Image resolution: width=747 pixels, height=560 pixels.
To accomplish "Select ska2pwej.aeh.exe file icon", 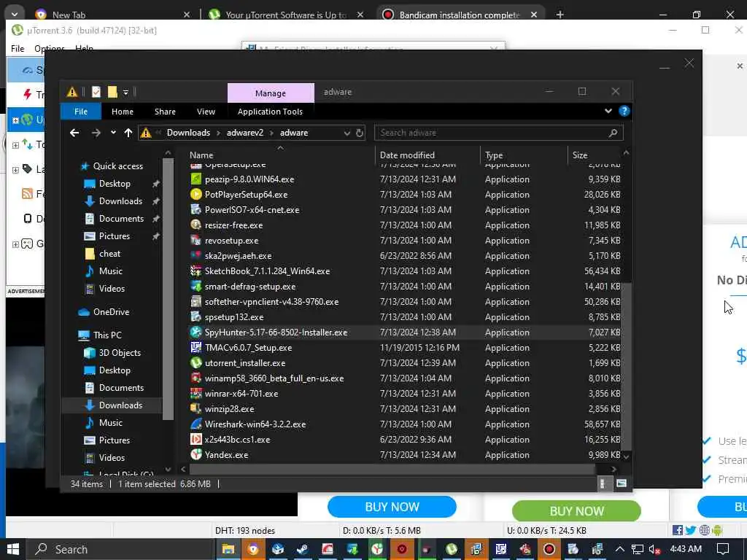I will 196,255.
